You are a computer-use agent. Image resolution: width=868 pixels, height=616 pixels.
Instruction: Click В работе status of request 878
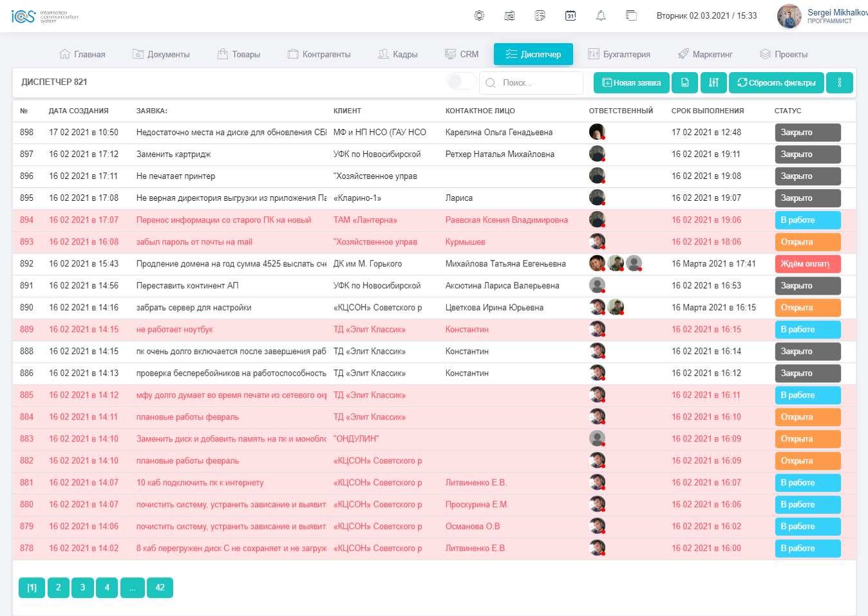[x=807, y=548]
